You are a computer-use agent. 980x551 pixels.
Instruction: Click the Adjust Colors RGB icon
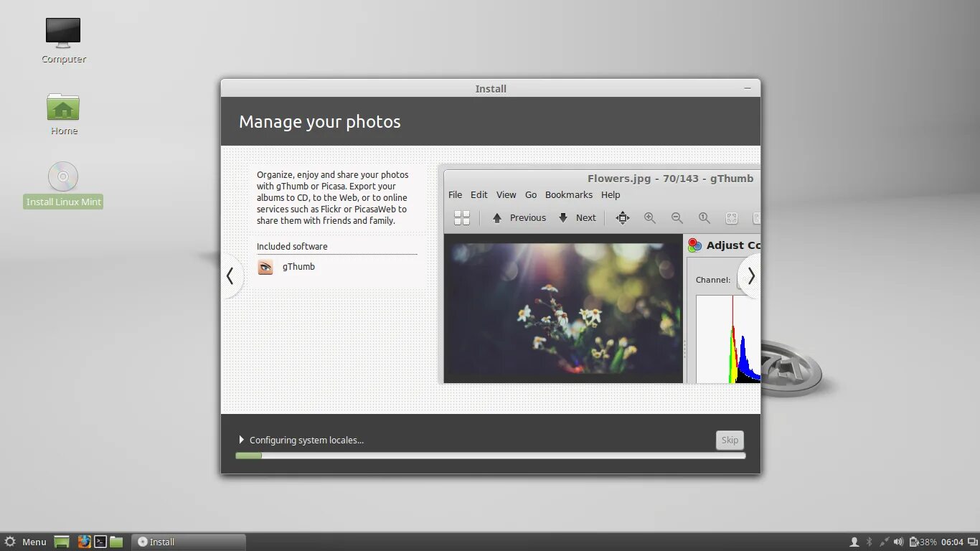[694, 245]
